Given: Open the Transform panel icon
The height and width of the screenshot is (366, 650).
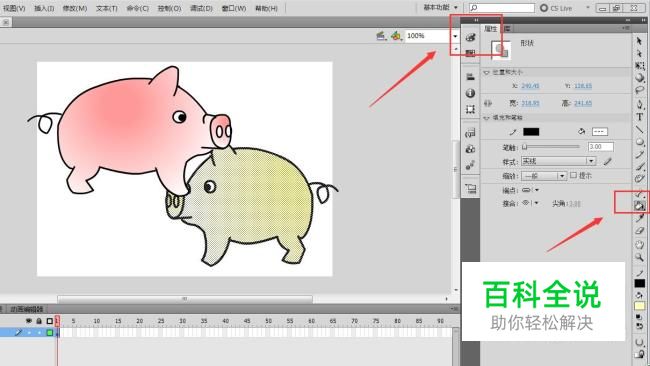Looking at the screenshot, I should (x=470, y=109).
